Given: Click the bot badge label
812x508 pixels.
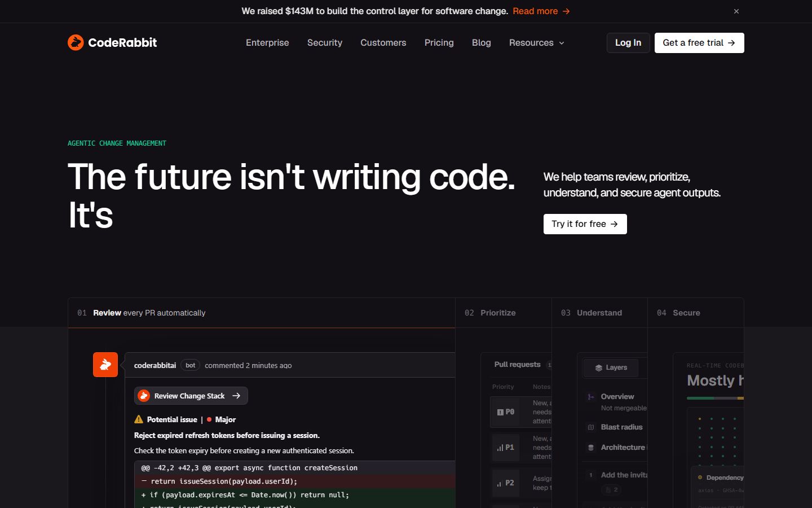Looking at the screenshot, I should 191,365.
